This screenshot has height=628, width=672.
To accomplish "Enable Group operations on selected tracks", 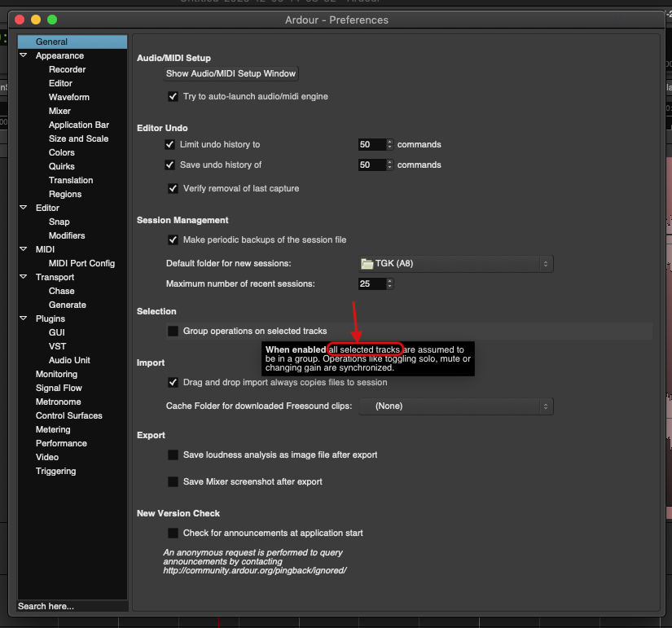I will pos(173,332).
